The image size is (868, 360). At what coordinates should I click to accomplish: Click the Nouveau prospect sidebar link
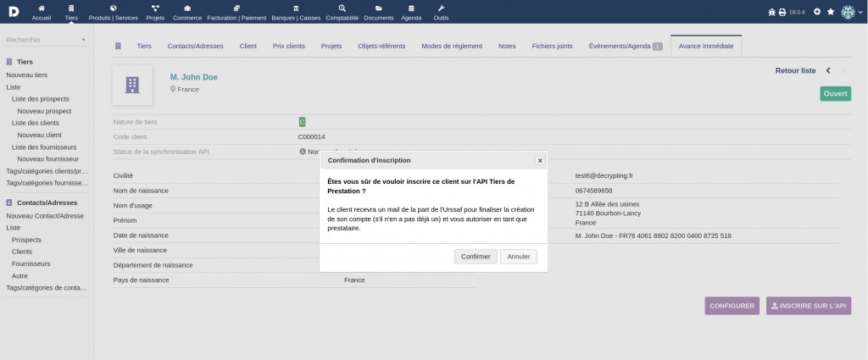(44, 111)
